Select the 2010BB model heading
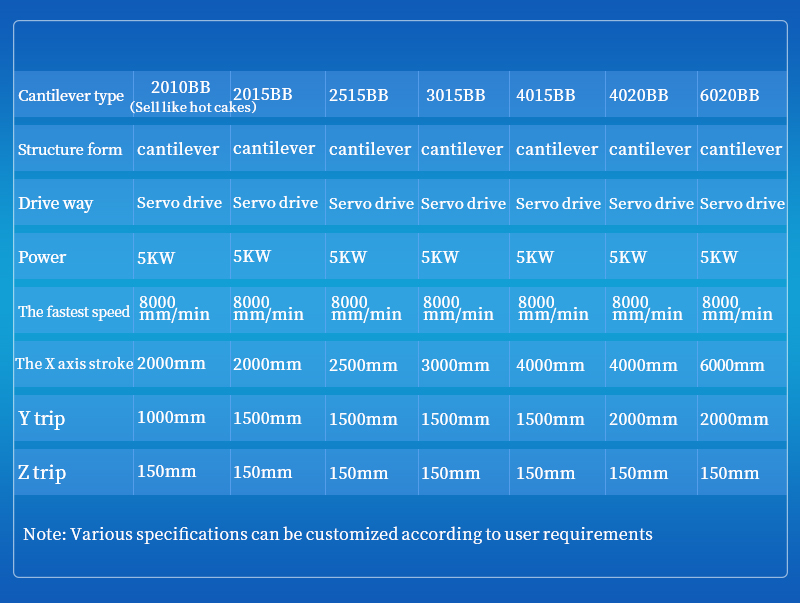The width and height of the screenshot is (800, 603). (x=181, y=87)
